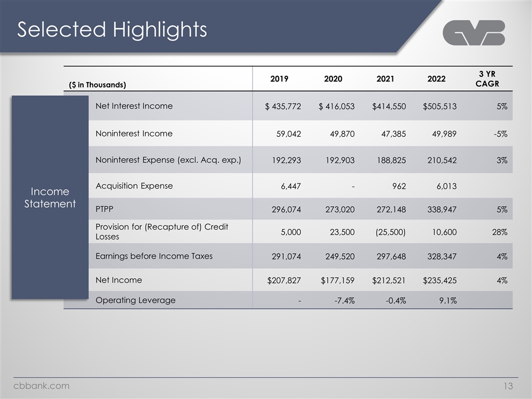Click the 2019 column header
532x399 pixels.
pyautogui.click(x=279, y=79)
